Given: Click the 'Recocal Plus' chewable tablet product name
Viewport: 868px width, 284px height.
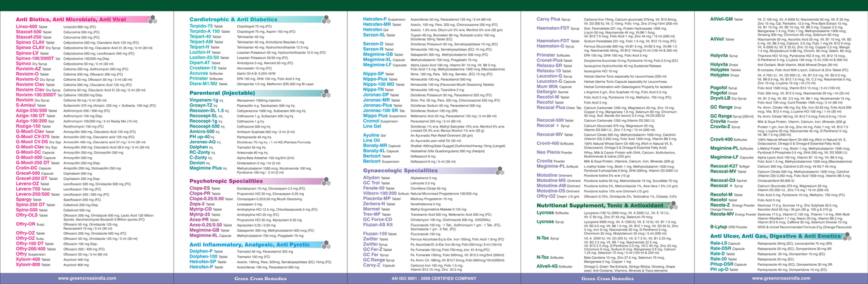Looking at the screenshot, I should [552, 108].
